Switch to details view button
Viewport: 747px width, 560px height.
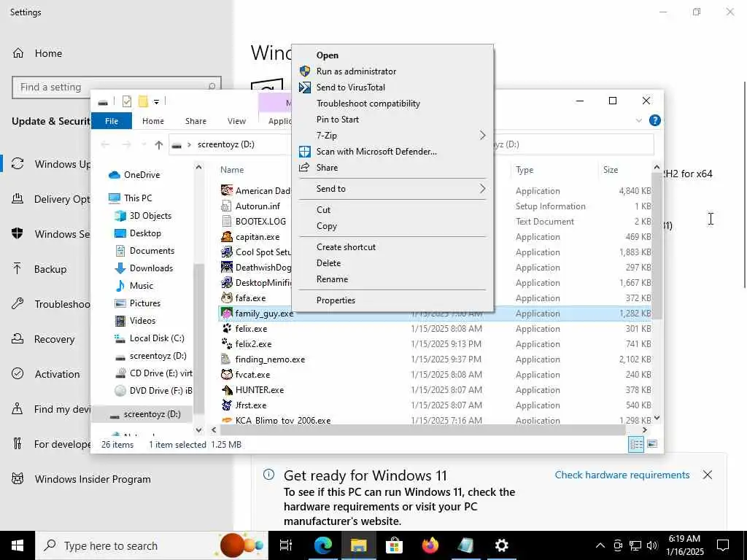point(636,445)
